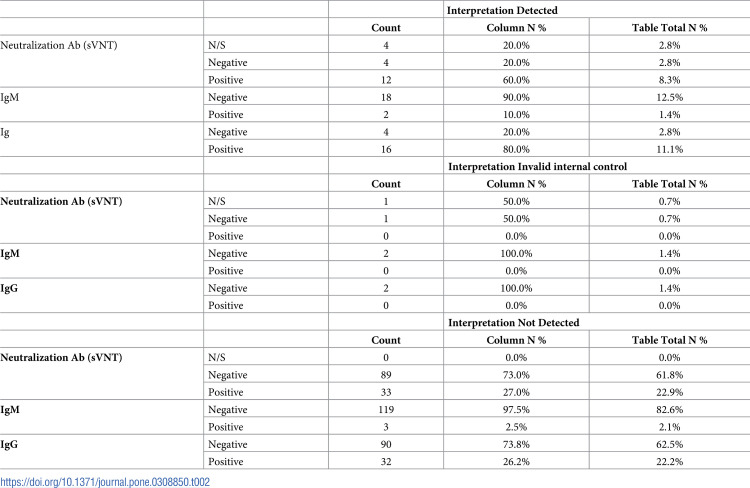
Task: Click the 97.5% column percent cell
Action: pos(516,410)
